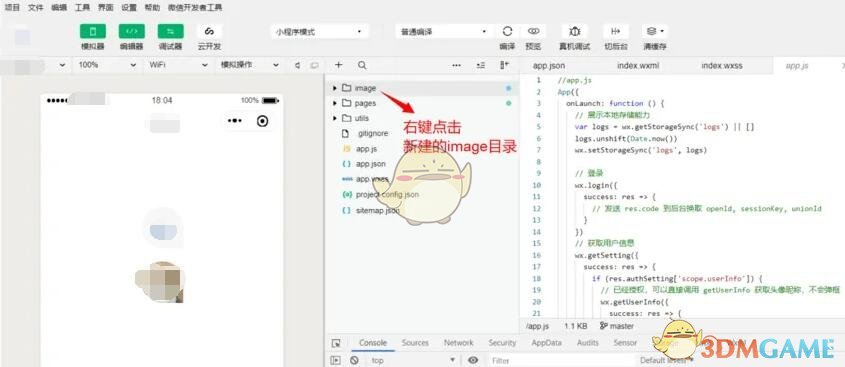Open the 普通编译 compile mode dropdown
845x367 pixels.
click(444, 32)
